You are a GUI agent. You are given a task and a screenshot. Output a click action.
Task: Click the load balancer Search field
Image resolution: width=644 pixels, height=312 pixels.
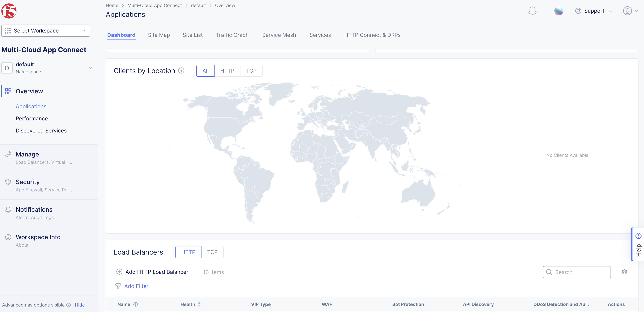pos(576,272)
